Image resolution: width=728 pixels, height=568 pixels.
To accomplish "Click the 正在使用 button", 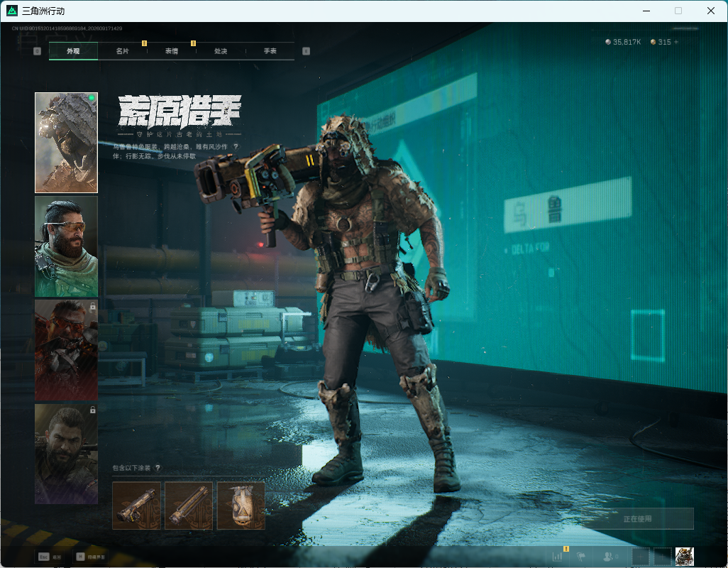I will click(x=637, y=519).
